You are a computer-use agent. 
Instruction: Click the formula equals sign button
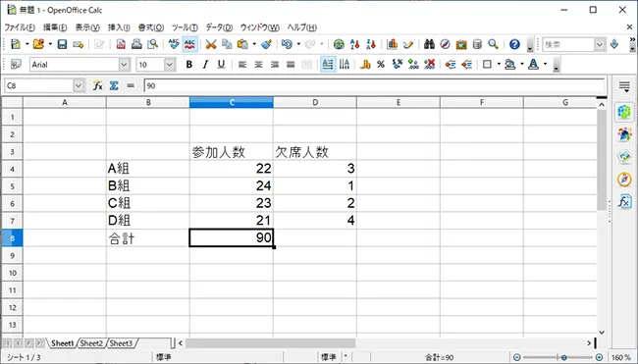[x=131, y=85]
